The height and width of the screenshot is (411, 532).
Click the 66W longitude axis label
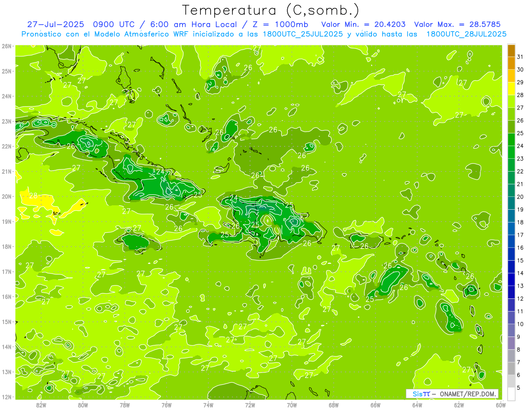coord(375,405)
